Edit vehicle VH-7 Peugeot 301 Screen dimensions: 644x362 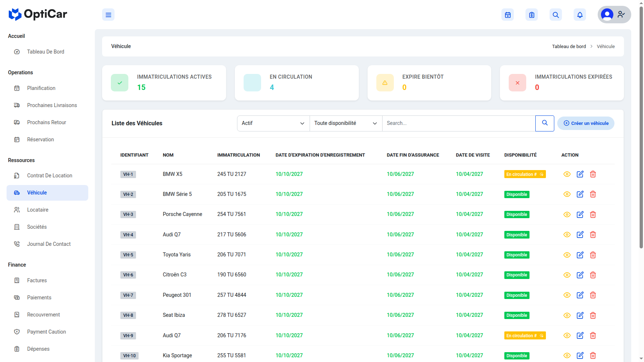(x=580, y=295)
